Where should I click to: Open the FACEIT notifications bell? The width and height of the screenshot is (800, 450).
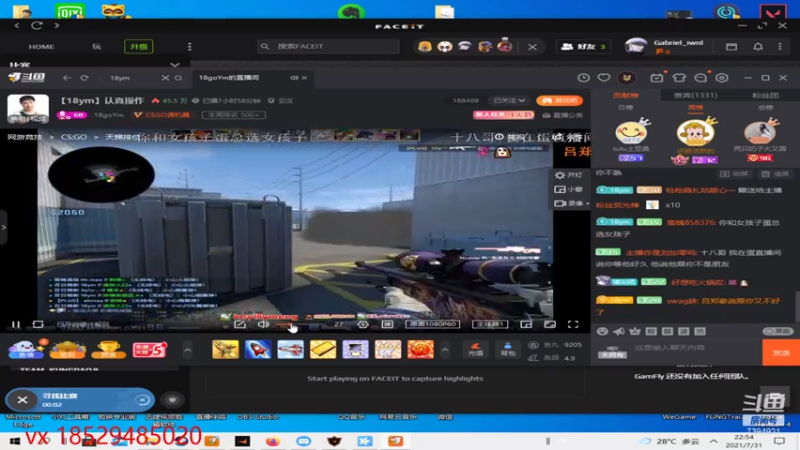pyautogui.click(x=758, y=46)
